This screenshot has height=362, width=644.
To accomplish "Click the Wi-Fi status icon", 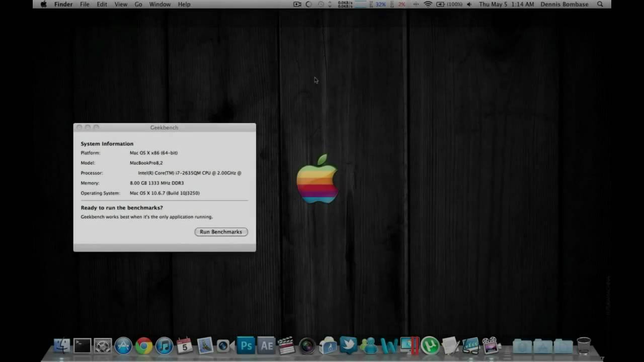I will click(x=428, y=4).
